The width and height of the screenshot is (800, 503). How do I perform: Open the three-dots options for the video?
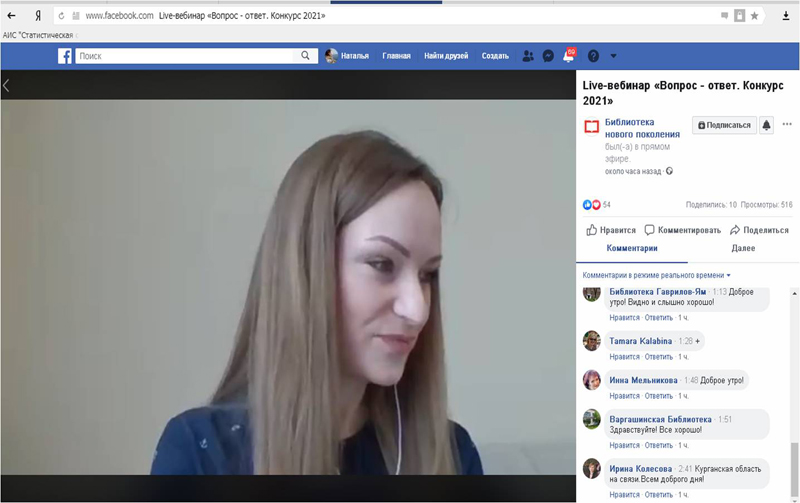[x=787, y=125]
